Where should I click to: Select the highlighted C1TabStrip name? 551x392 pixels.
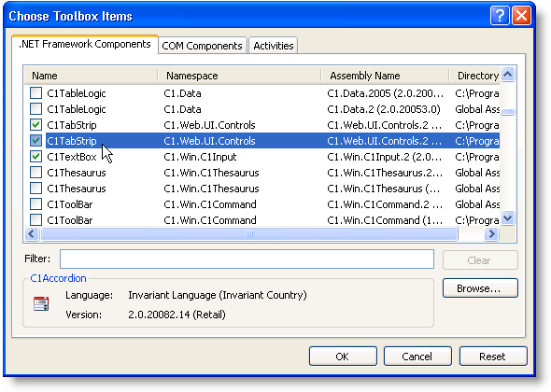(72, 141)
